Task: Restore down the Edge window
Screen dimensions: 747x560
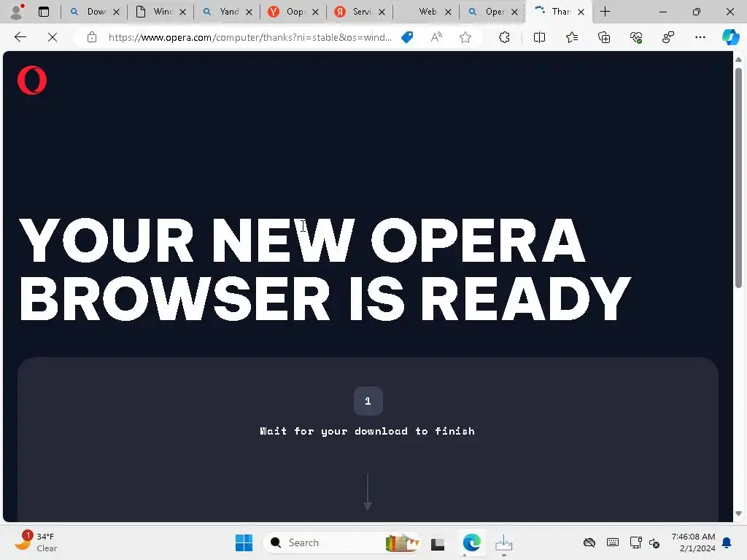Action: click(x=697, y=12)
